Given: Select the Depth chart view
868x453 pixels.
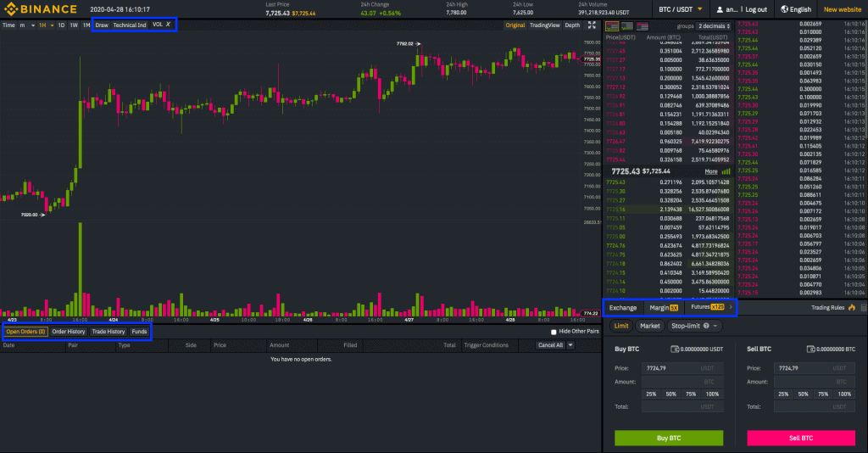Looking at the screenshot, I should tap(572, 25).
